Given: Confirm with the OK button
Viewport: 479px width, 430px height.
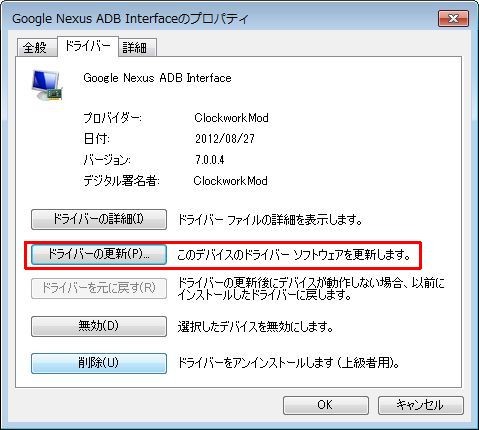Looking at the screenshot, I should [x=326, y=405].
